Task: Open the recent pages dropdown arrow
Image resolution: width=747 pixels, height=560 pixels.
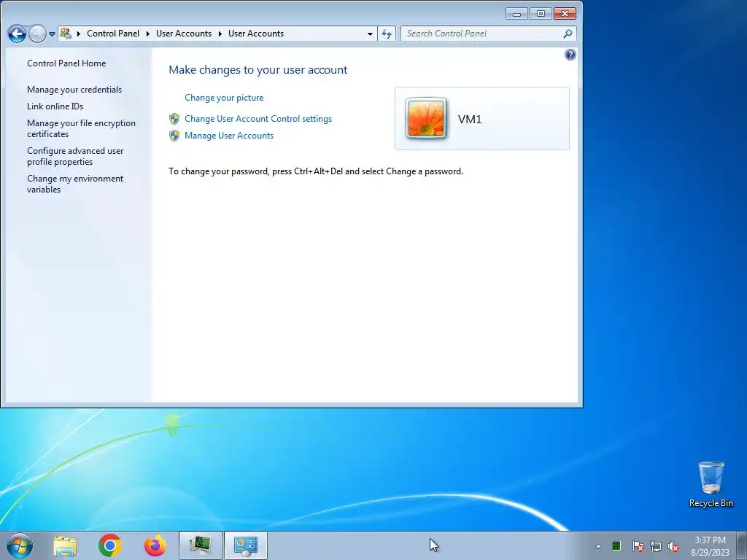Action: pos(52,34)
